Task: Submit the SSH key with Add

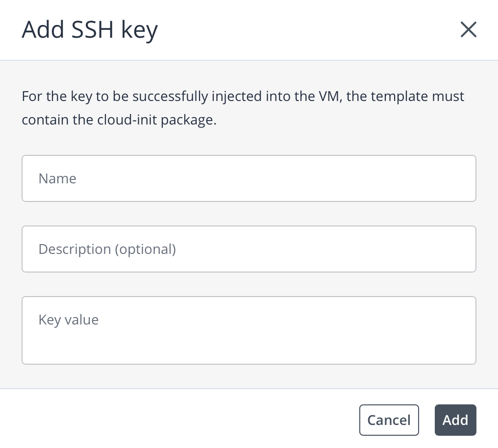Action: pos(455,420)
